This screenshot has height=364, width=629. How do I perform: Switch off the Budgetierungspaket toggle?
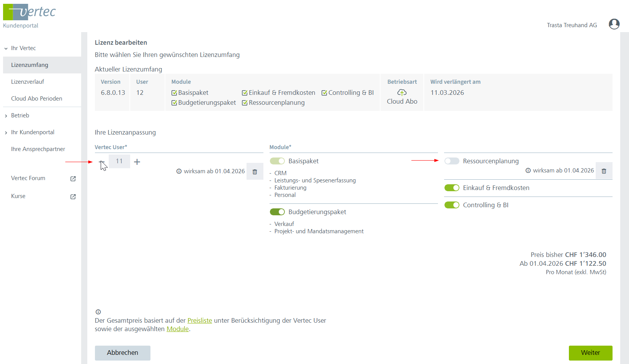(277, 212)
